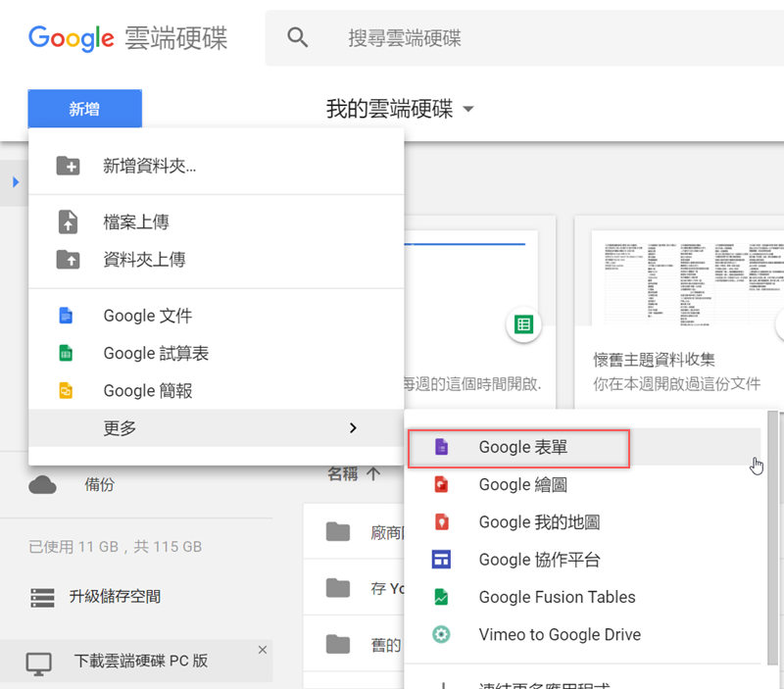The height and width of the screenshot is (689, 784).
Task: Create a new Google 文件
Action: pos(216,316)
